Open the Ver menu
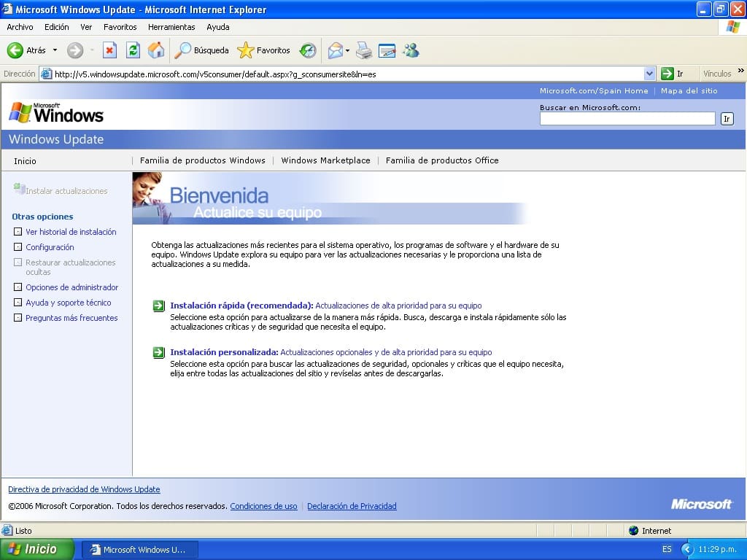The image size is (747, 560). [86, 27]
